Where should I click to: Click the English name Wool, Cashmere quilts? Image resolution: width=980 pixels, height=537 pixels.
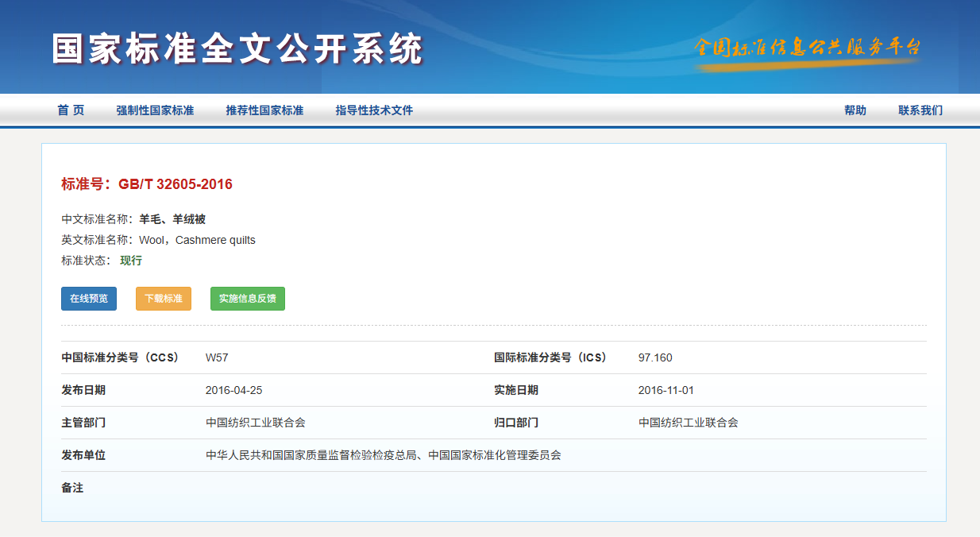(x=197, y=240)
